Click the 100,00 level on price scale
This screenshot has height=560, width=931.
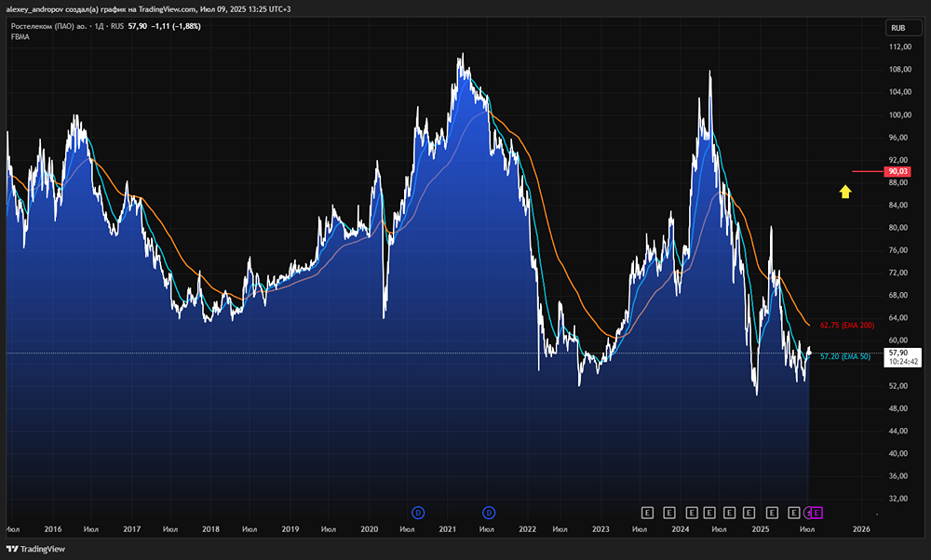898,115
